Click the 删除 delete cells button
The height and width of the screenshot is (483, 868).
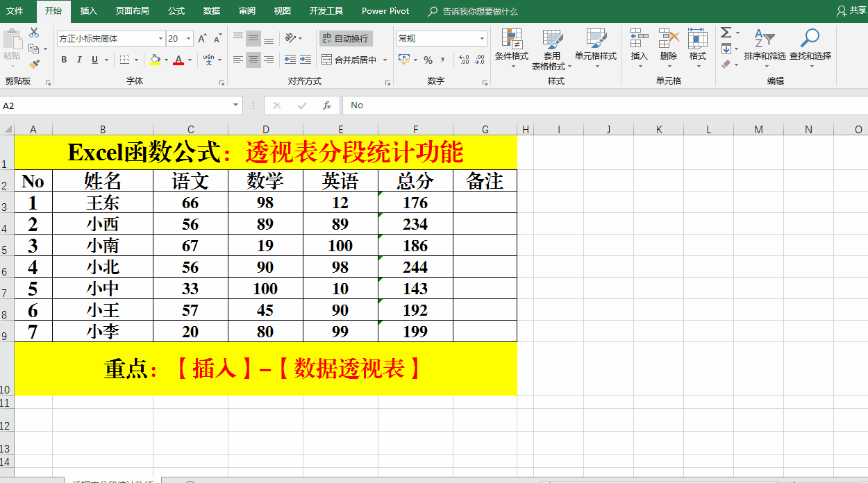669,48
